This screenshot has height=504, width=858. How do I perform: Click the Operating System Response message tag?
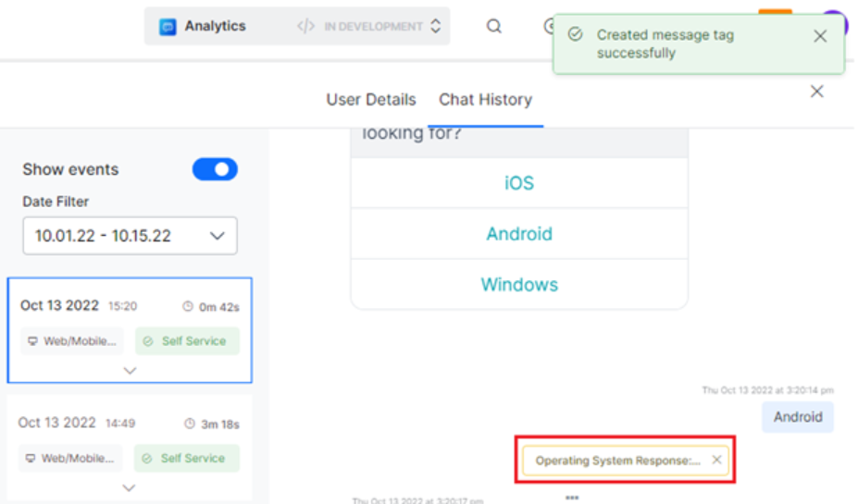point(617,460)
